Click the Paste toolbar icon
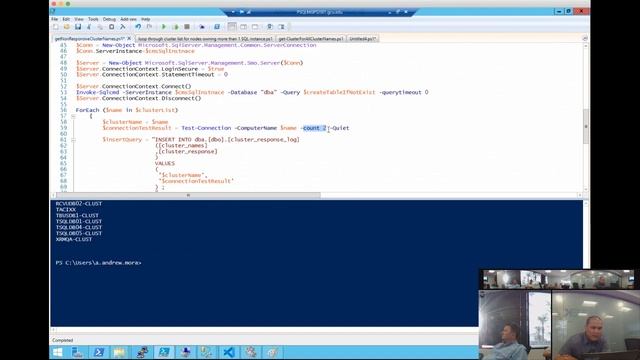Screen dimensions: 640x360 [x=111, y=27]
